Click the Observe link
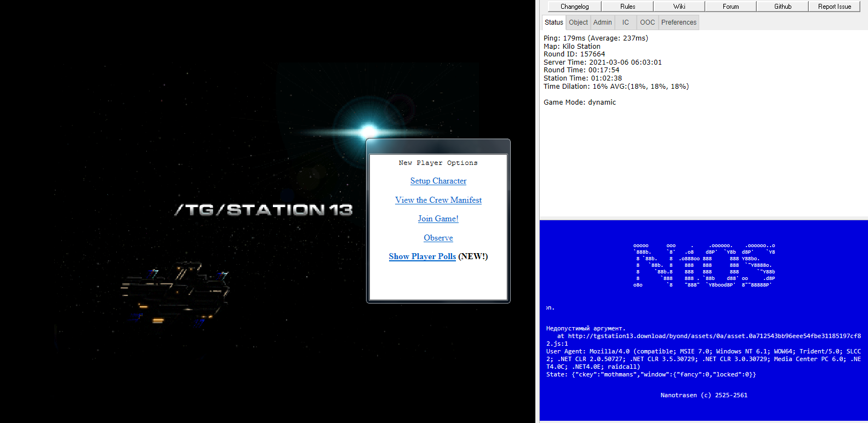868x423 pixels. 438,238
